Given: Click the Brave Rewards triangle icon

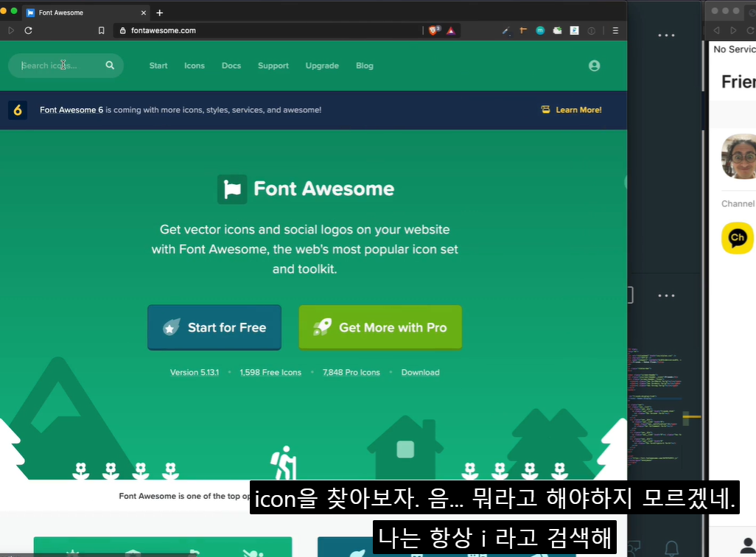Looking at the screenshot, I should [x=451, y=31].
